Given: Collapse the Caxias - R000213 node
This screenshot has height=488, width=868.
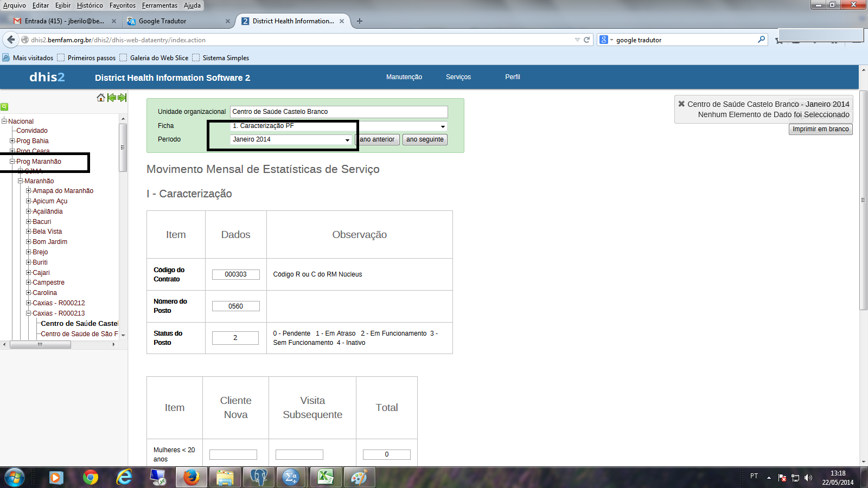Looking at the screenshot, I should tap(29, 313).
